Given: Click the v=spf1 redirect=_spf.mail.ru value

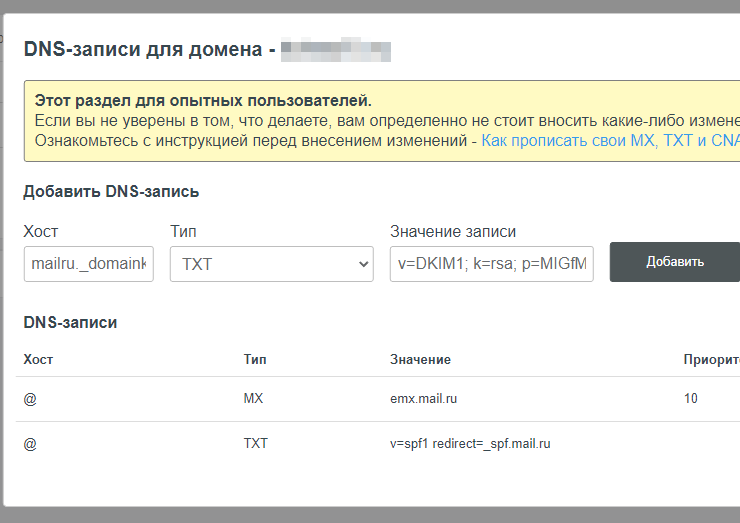Looking at the screenshot, I should [470, 443].
